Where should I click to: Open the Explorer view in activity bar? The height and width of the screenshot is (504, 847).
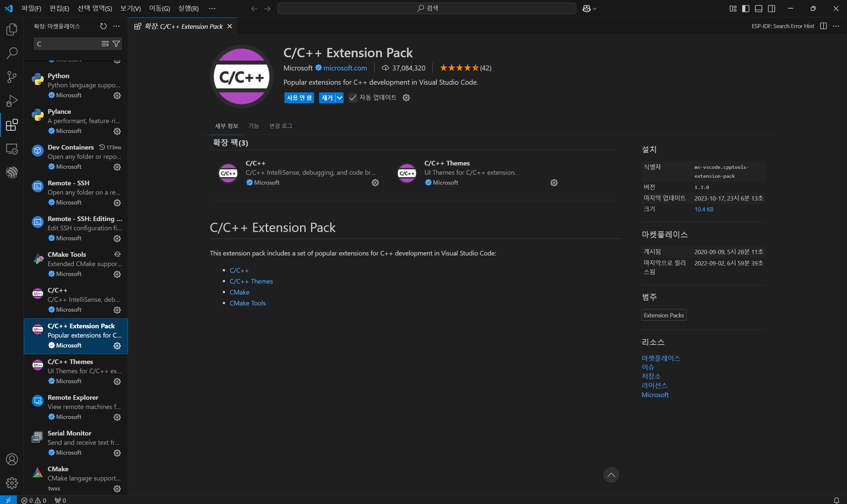(12, 29)
